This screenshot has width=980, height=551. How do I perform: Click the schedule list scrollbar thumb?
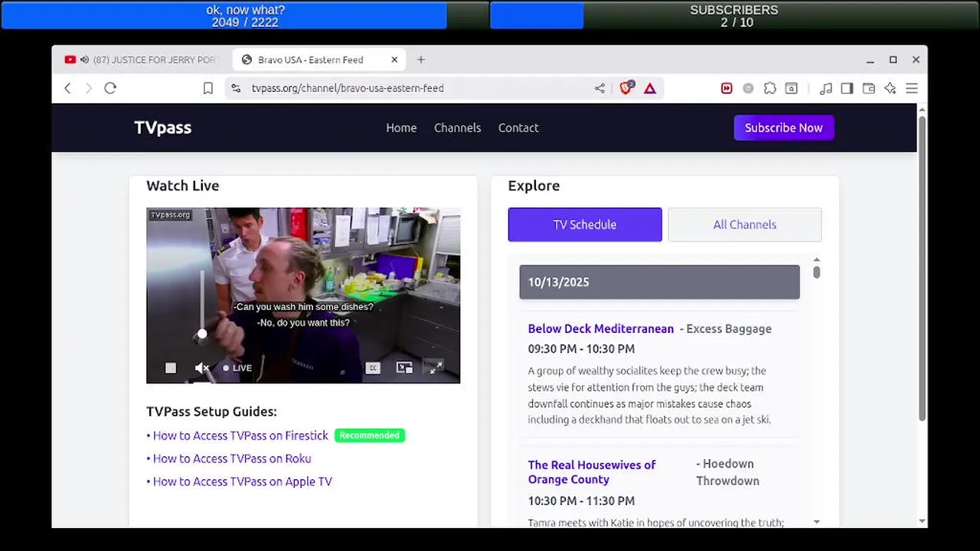click(816, 272)
